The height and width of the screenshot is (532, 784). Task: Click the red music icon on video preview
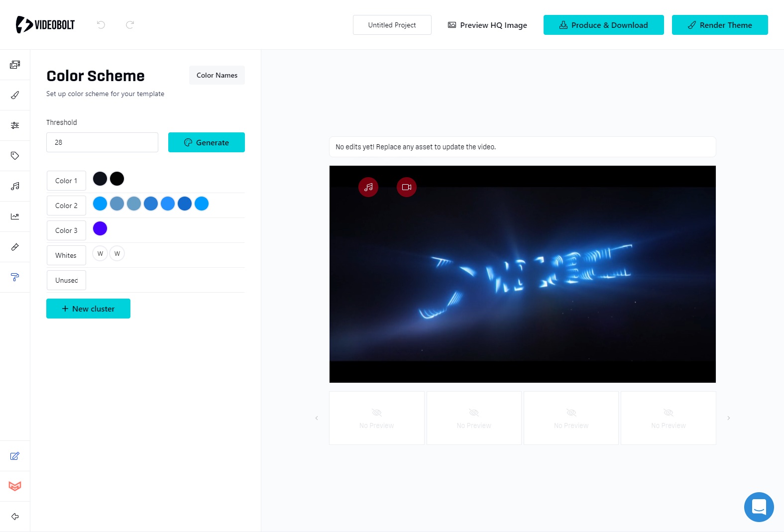pyautogui.click(x=368, y=187)
